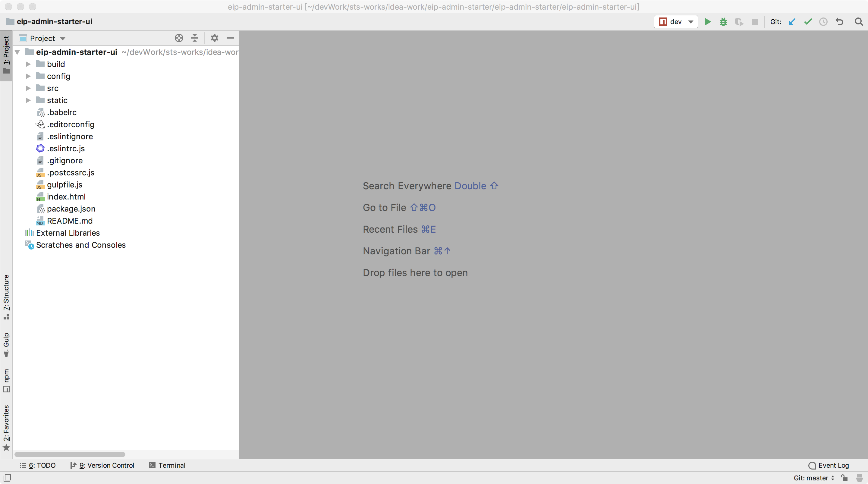The width and height of the screenshot is (868, 484).
Task: Click the Git update project arrow icon
Action: pos(792,22)
